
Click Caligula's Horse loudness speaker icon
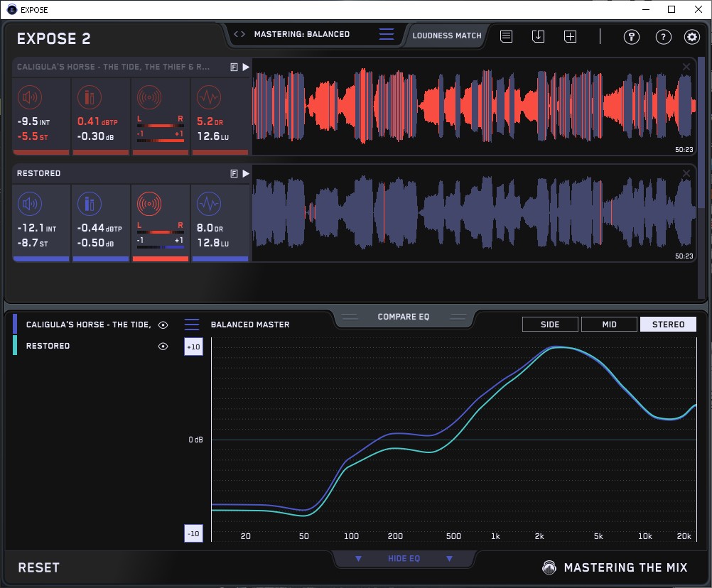click(x=30, y=97)
